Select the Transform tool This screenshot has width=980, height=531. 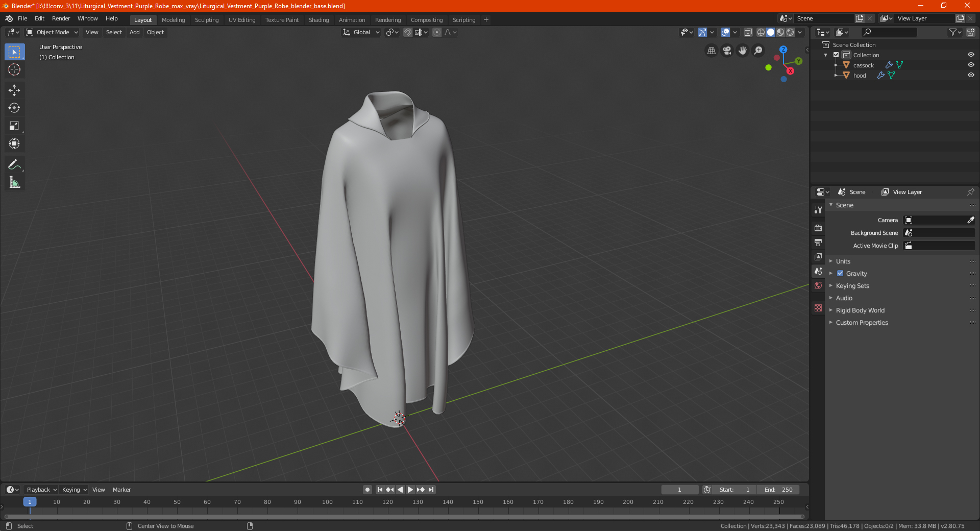pos(14,143)
